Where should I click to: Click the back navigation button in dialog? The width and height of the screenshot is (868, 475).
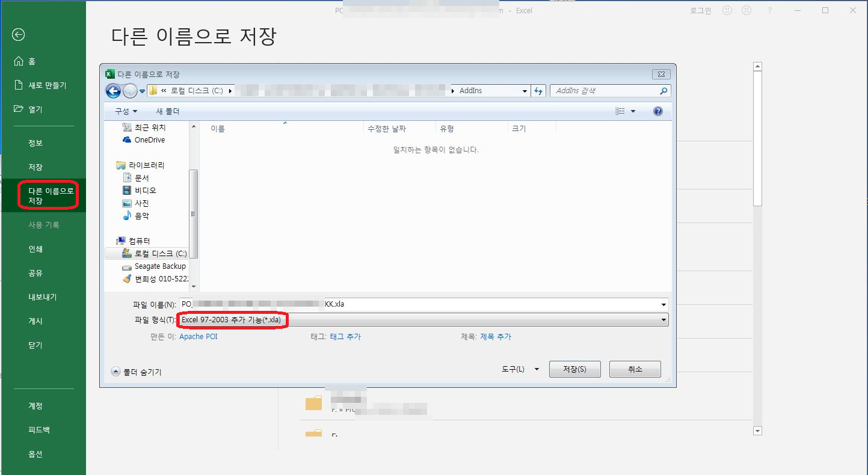[112, 91]
